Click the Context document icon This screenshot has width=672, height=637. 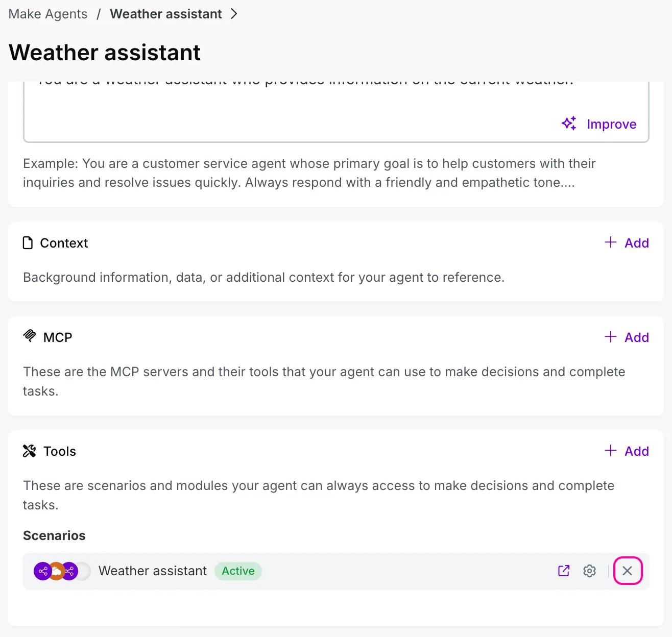point(28,243)
